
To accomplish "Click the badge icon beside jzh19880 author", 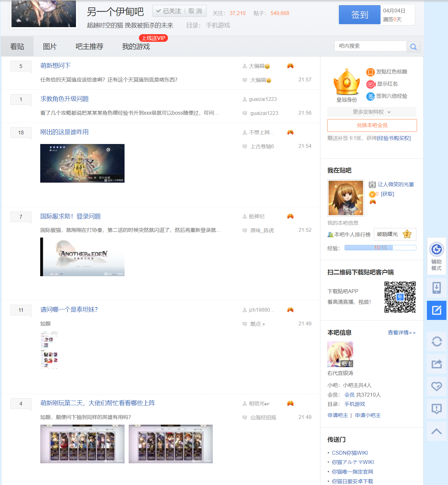I will (290, 310).
